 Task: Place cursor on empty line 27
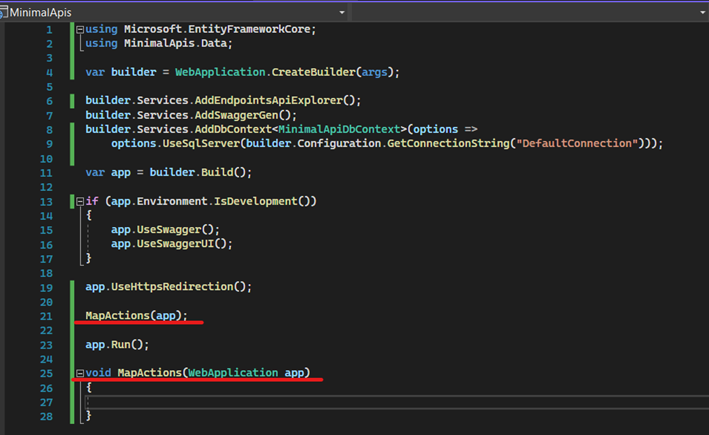tap(300, 402)
